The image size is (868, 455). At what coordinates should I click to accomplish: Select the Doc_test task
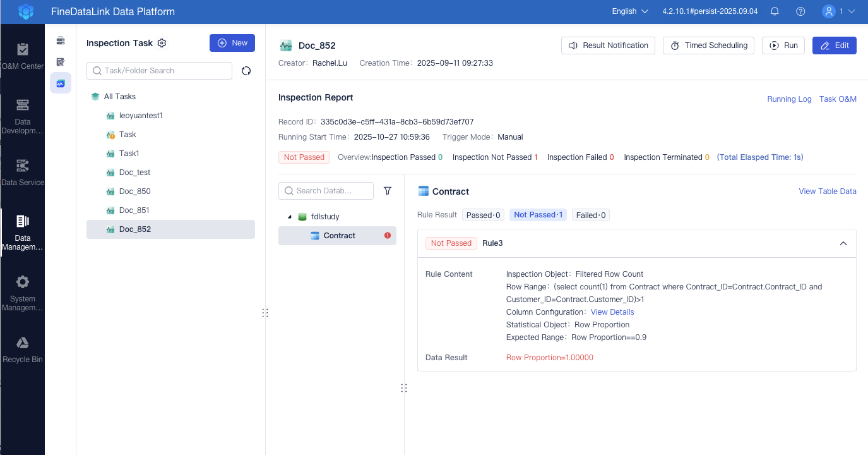click(x=170, y=173)
